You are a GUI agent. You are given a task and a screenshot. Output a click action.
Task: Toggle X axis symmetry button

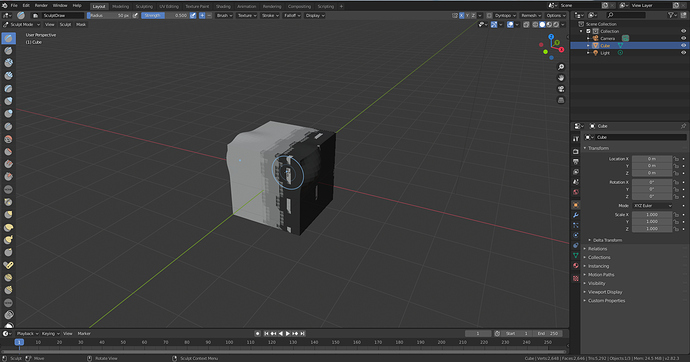pos(461,15)
